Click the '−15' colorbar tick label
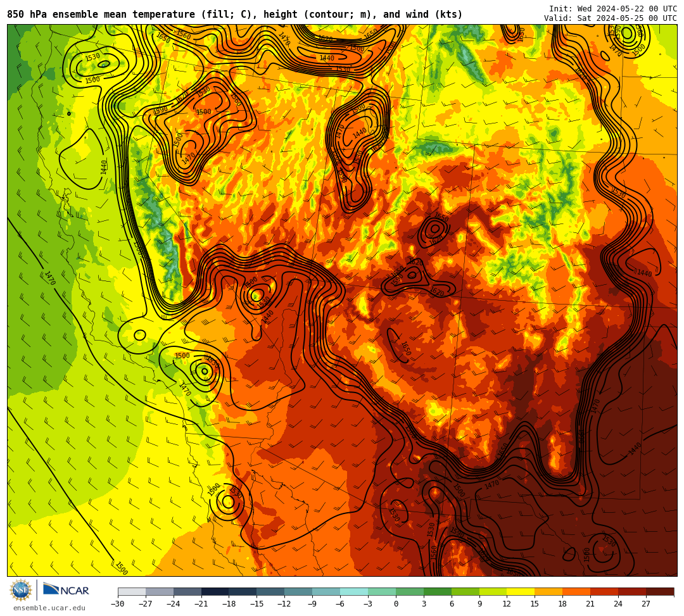The image size is (684, 616). coord(257,604)
